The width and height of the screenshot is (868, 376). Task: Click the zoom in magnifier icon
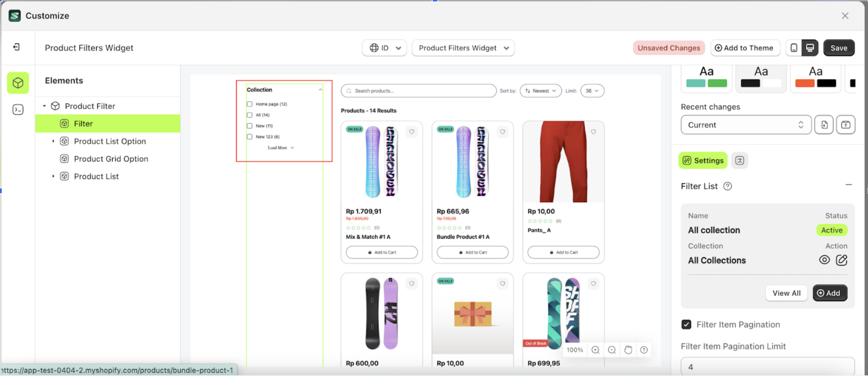[595, 350]
